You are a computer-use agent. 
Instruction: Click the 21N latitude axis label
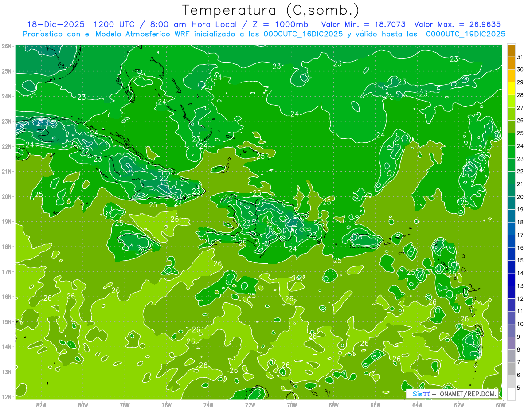7,172
